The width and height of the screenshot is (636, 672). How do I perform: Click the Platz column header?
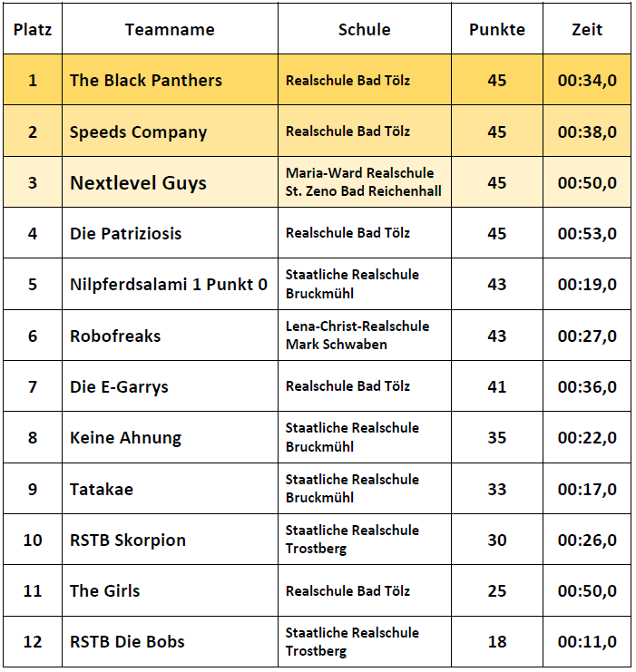click(33, 29)
